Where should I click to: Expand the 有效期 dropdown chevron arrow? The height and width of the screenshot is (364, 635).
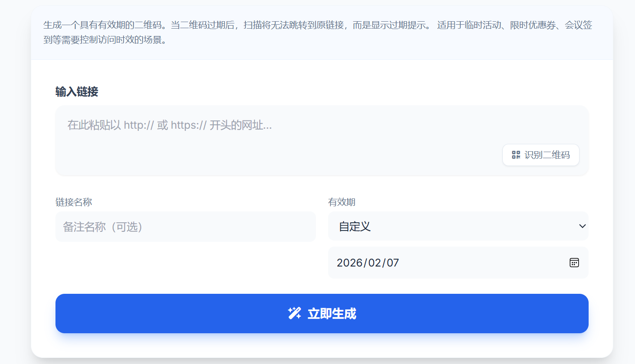[x=582, y=226]
